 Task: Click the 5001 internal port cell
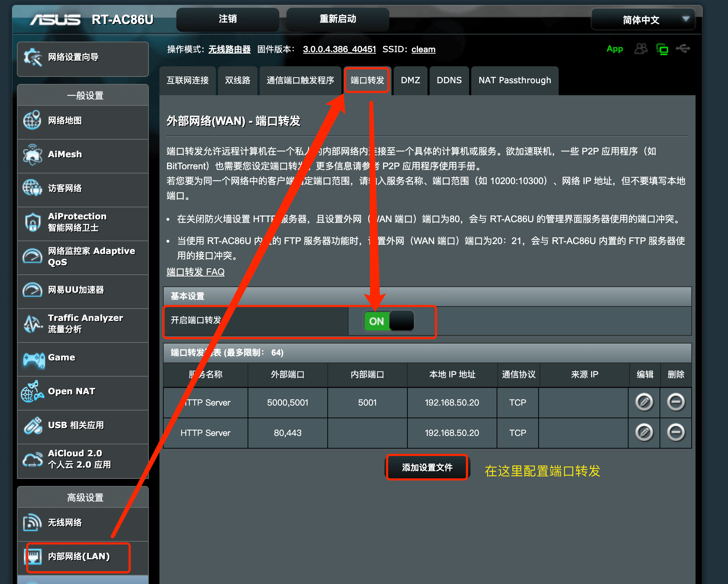point(368,402)
